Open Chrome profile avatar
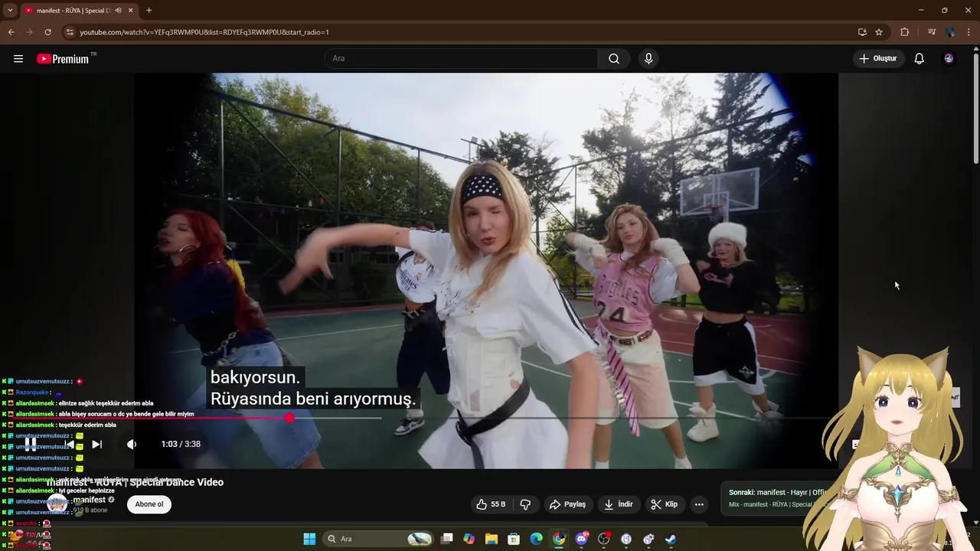The width and height of the screenshot is (980, 551). pyautogui.click(x=950, y=32)
